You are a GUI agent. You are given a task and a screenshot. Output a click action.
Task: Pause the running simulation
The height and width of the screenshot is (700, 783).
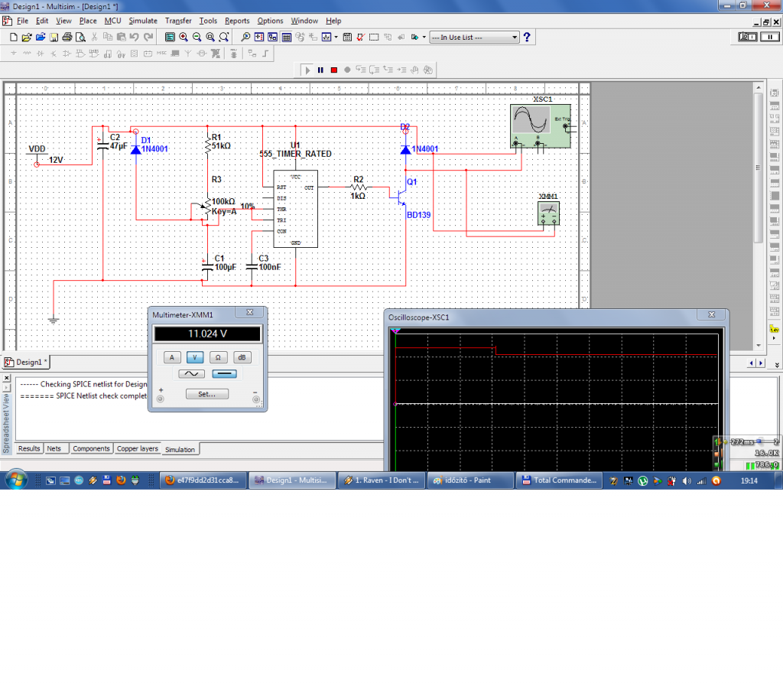click(x=320, y=70)
